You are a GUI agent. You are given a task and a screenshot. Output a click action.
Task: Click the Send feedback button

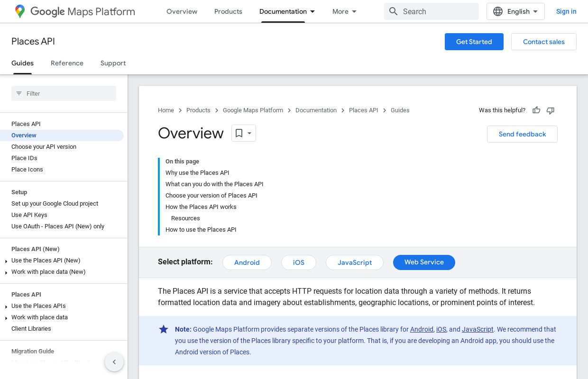tap(522, 134)
